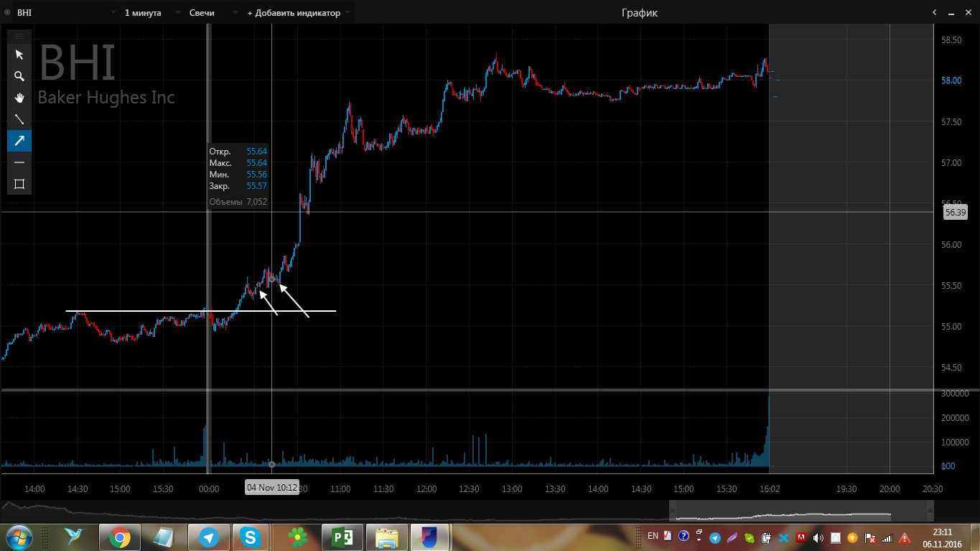980x551 pixels.
Task: Choose the hand pan tool
Action: pyautogui.click(x=19, y=98)
